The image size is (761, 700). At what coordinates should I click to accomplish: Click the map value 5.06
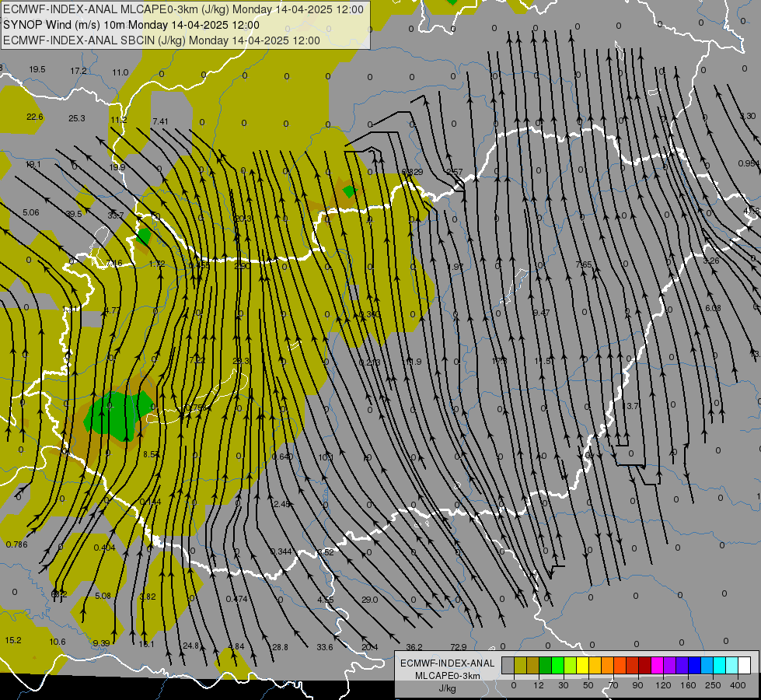(x=30, y=212)
